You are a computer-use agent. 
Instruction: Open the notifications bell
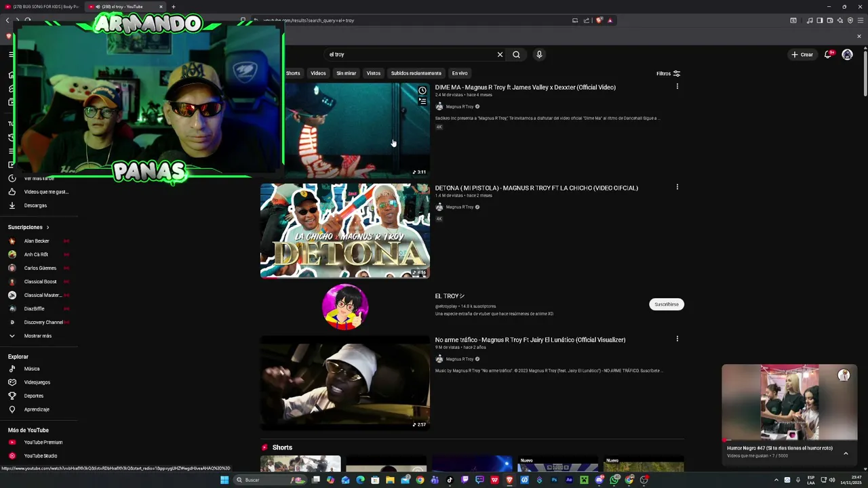pos(828,54)
